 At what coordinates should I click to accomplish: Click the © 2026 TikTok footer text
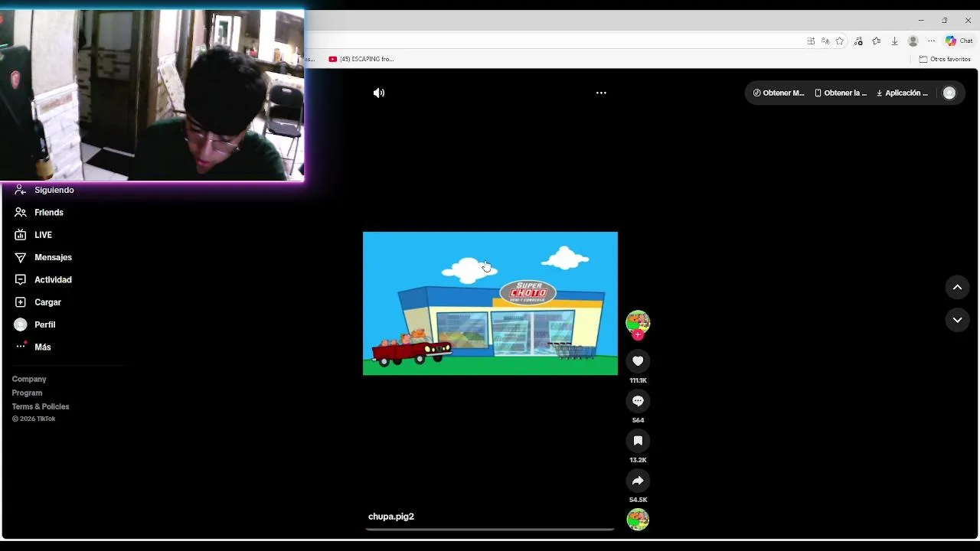[x=34, y=419]
